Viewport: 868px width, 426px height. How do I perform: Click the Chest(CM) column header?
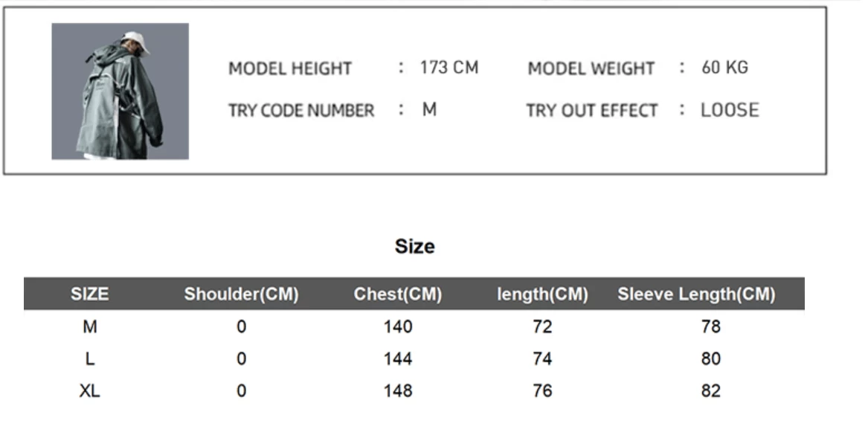tap(398, 294)
